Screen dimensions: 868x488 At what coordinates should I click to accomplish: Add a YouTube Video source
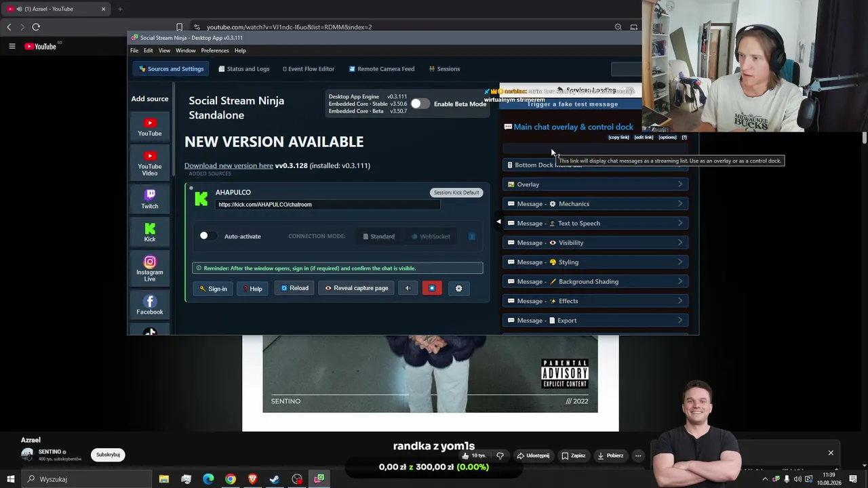pos(150,163)
